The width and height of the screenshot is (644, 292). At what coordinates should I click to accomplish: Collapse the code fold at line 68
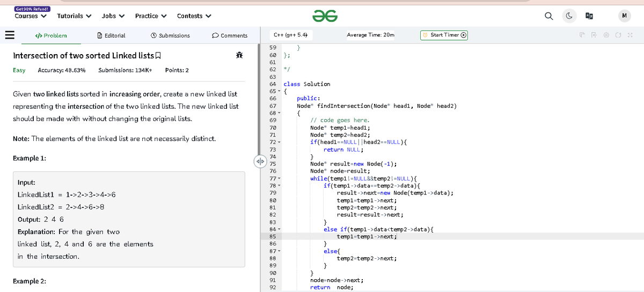[x=280, y=114]
